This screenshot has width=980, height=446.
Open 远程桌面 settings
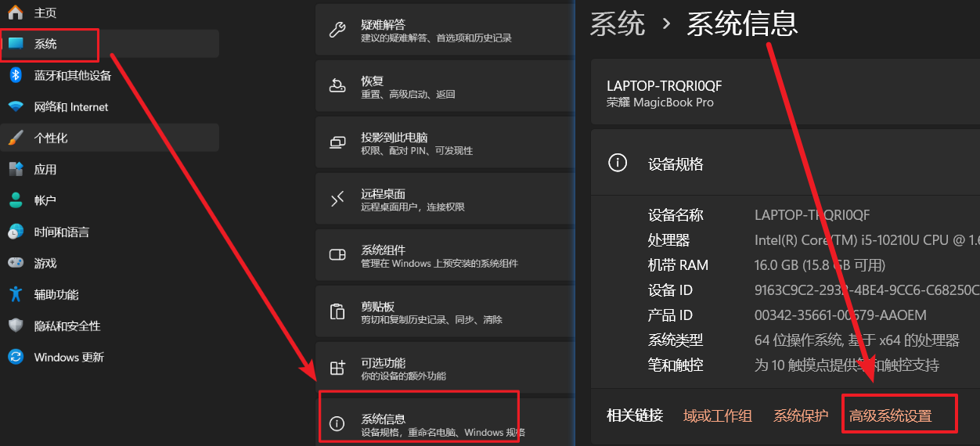tap(445, 200)
